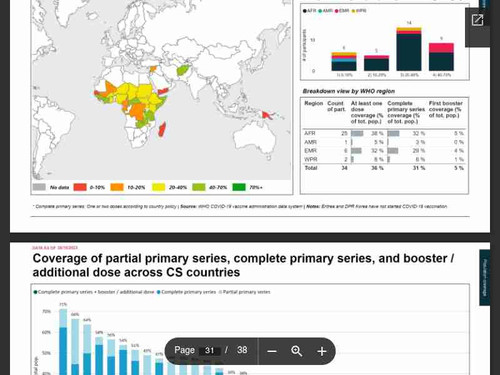This screenshot has width=500, height=375.
Task: Click the 'Region' column header
Action: [x=313, y=103]
